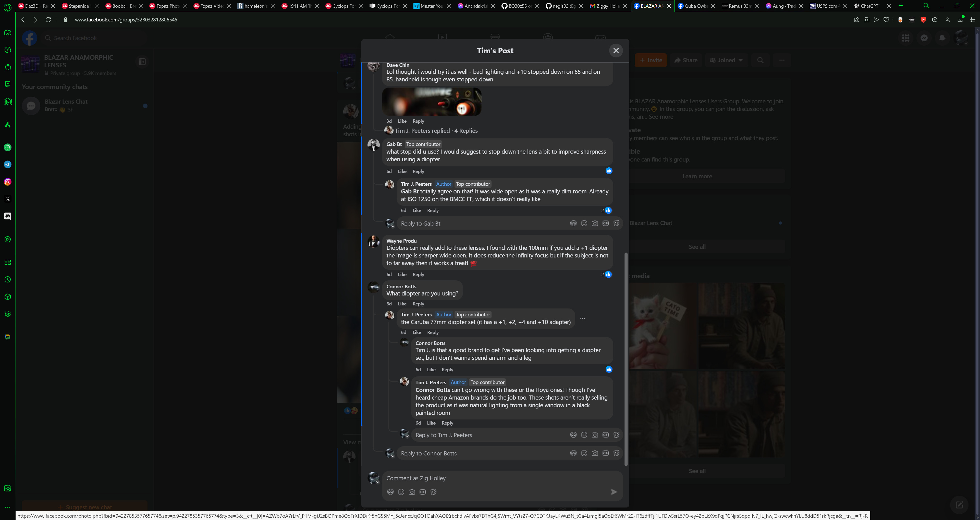
Task: Like Connor Botts' diopter question
Action: point(402,304)
